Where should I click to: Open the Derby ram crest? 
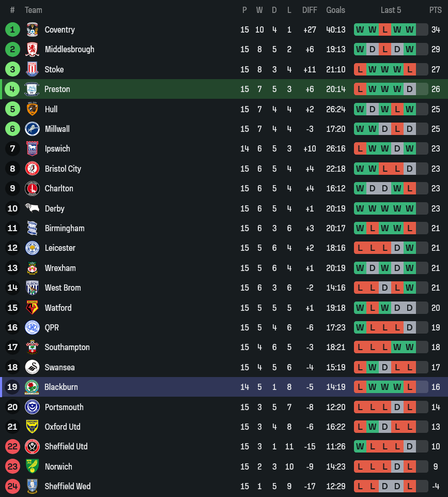pos(32,208)
